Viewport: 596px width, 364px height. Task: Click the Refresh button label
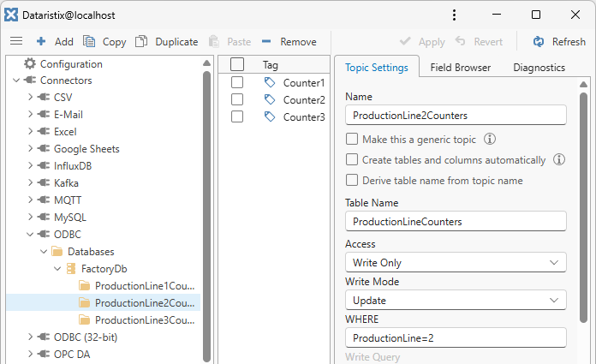click(x=569, y=41)
